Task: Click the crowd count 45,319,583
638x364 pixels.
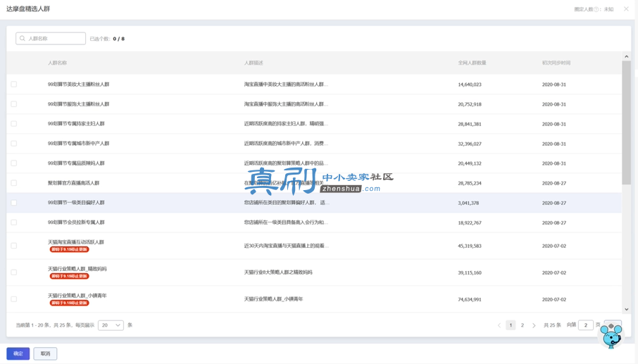Action: point(470,246)
